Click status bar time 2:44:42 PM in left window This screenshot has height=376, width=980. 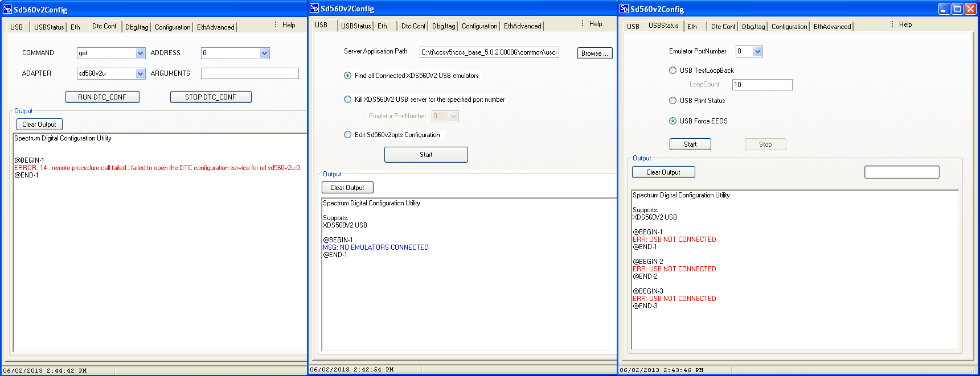tap(65, 370)
